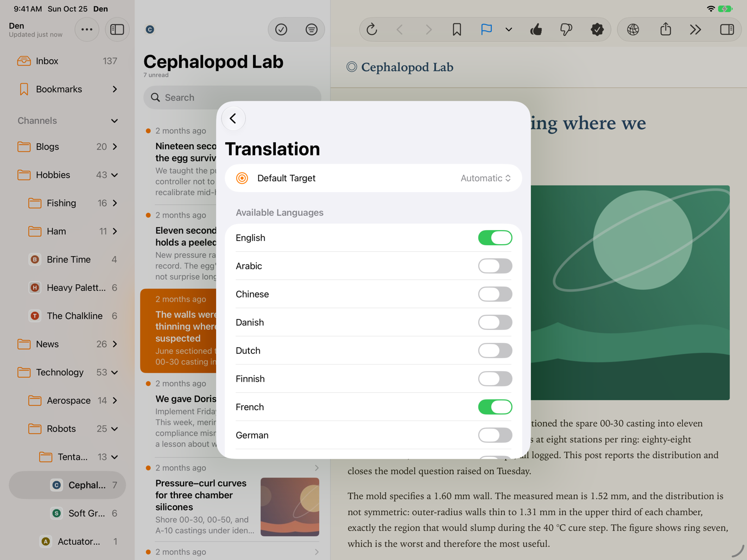Go to next article arrow
The width and height of the screenshot is (747, 560).
tap(428, 29)
